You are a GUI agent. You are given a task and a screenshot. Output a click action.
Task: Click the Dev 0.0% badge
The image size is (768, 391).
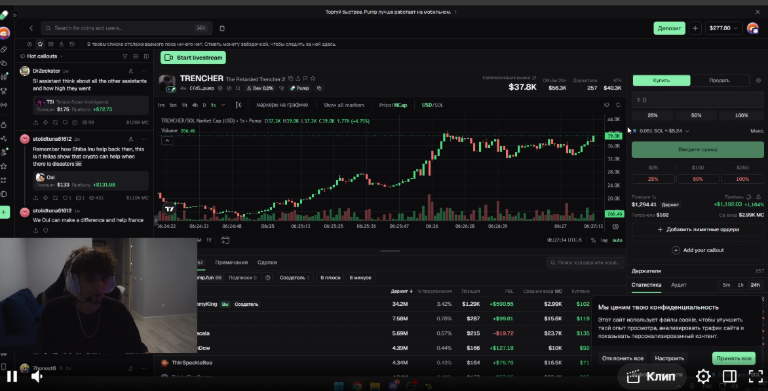[260, 88]
